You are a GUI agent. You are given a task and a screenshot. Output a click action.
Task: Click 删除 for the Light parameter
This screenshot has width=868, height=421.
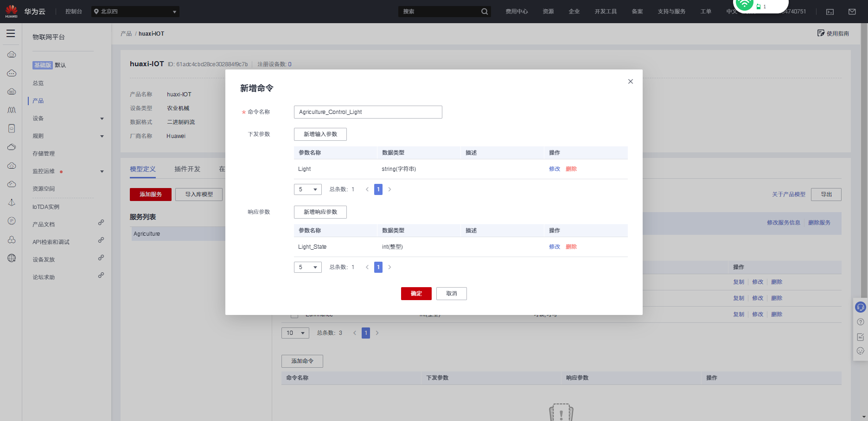pos(571,169)
